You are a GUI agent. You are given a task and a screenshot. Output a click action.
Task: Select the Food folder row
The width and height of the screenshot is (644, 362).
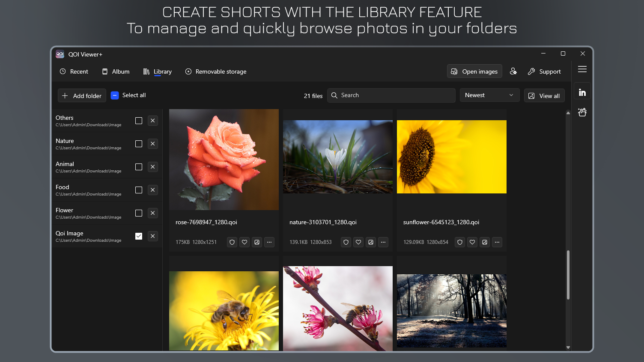pyautogui.click(x=107, y=190)
